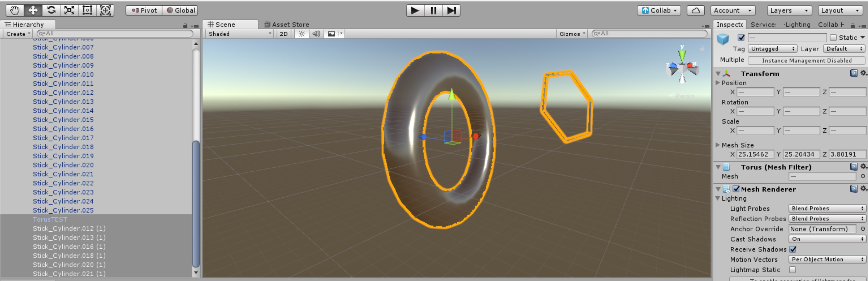Open the Tag Untagged dropdown

[x=773, y=49]
